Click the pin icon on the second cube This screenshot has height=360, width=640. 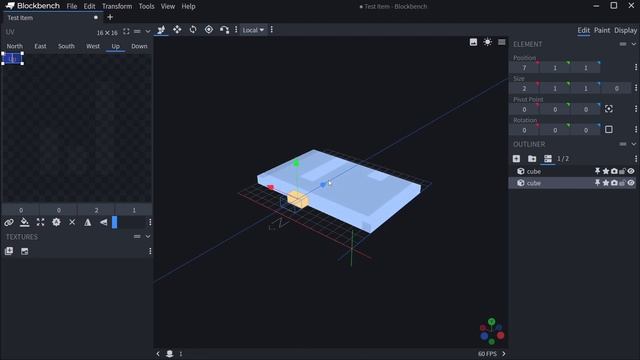pos(597,183)
